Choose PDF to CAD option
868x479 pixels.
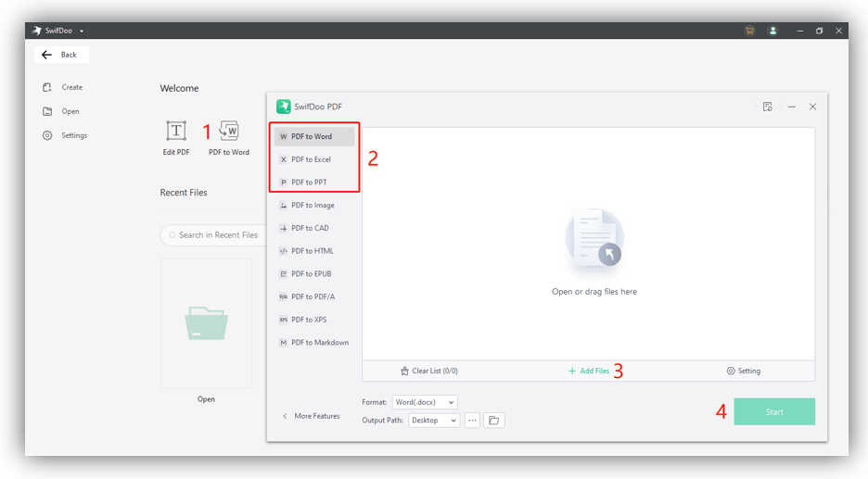(x=313, y=228)
